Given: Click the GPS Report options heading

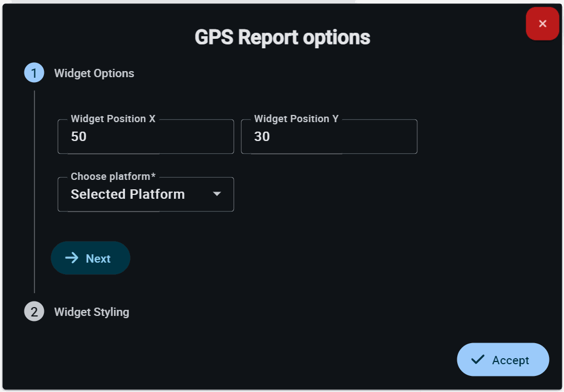Looking at the screenshot, I should pos(282,38).
